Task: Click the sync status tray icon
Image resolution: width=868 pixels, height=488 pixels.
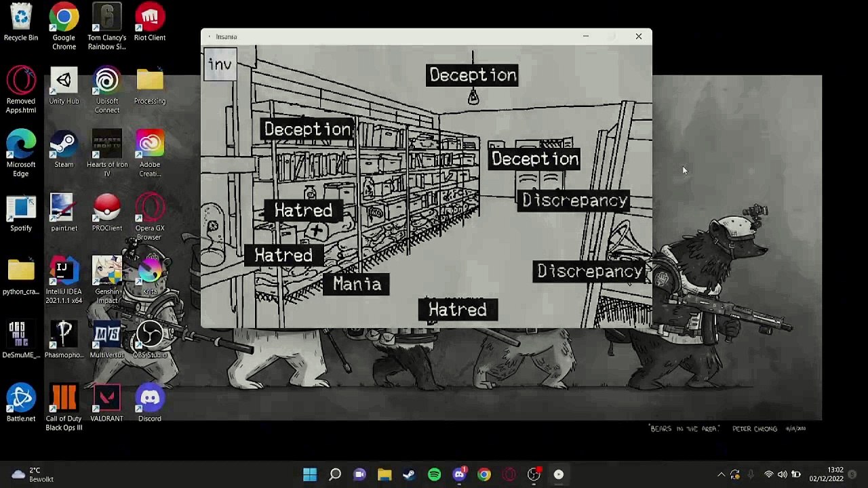Action: pos(735,474)
